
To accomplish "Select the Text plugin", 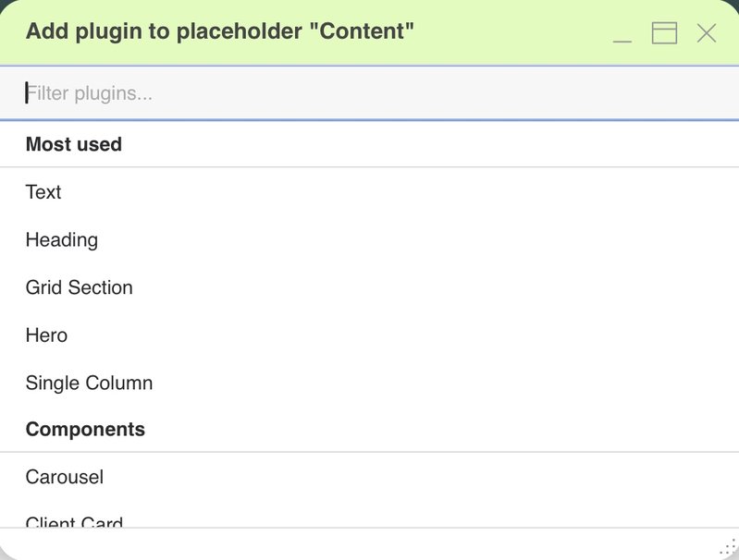I will 370,192.
